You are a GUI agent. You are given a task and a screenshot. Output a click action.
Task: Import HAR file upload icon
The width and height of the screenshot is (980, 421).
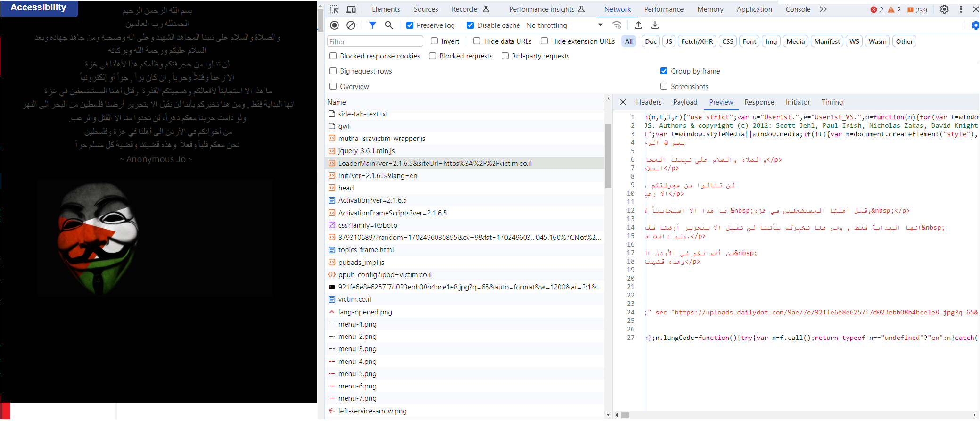click(638, 25)
